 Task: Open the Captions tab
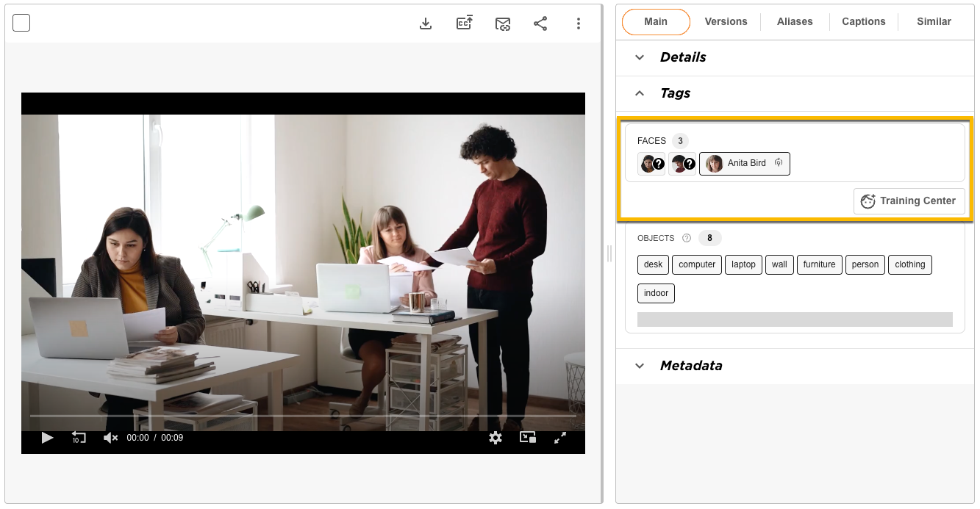point(864,22)
